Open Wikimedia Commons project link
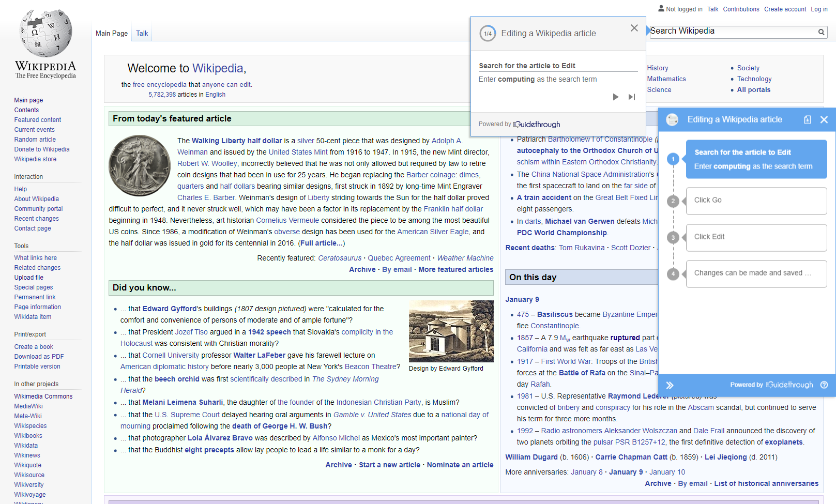Screen dimensions: 836x504 (x=43, y=396)
